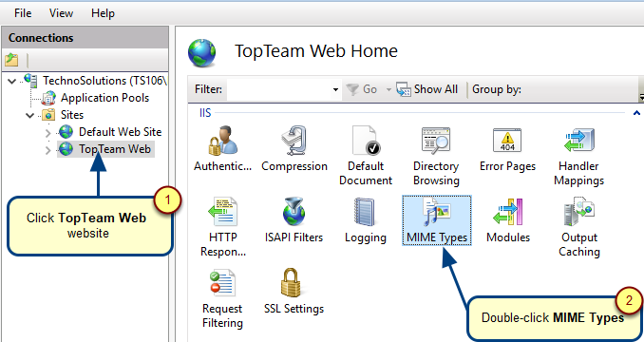Open the Default Document icon
The height and width of the screenshot is (342, 644).
tap(366, 141)
